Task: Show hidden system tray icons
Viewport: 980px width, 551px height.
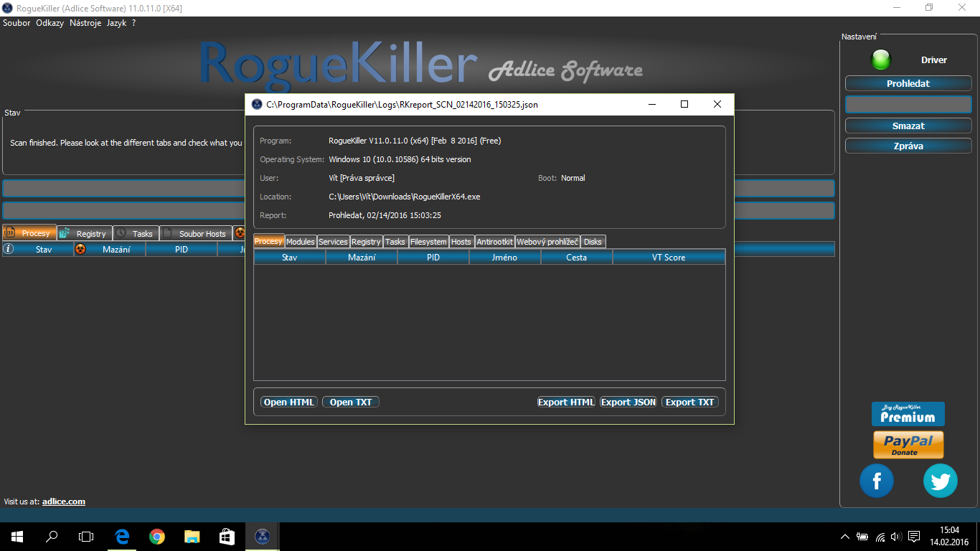Action: (x=845, y=537)
